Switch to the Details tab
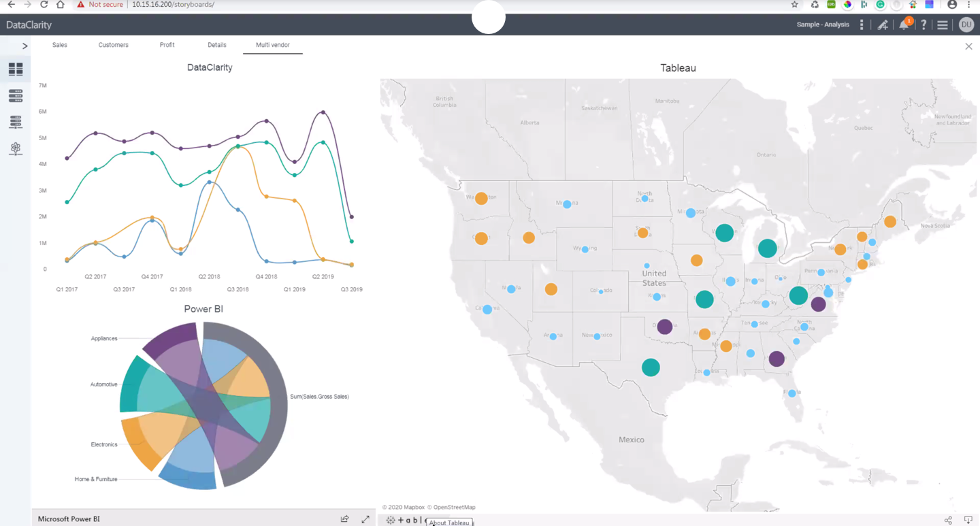 (217, 45)
